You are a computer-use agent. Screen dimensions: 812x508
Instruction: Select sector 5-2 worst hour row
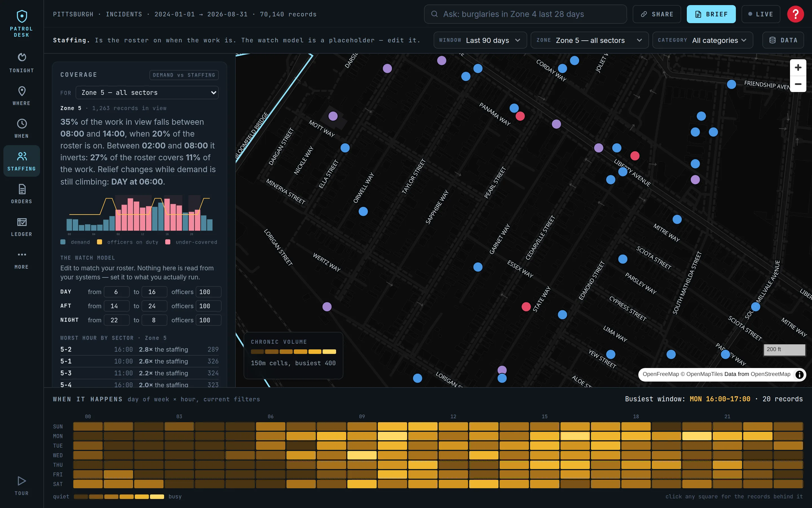pos(139,349)
